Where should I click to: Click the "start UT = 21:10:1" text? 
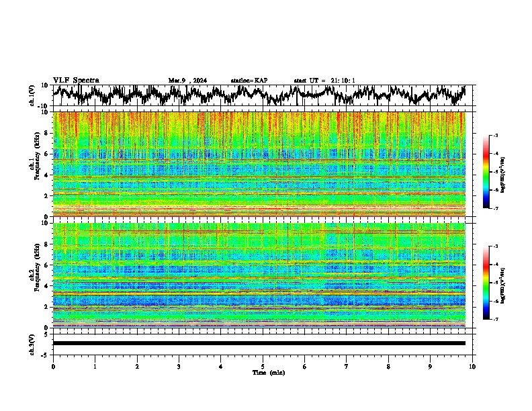[324, 81]
